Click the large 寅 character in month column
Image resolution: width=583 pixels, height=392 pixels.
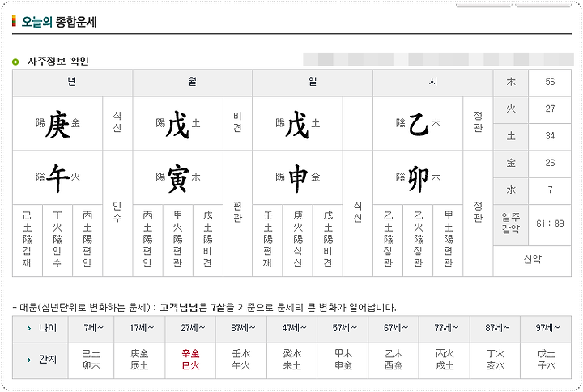(178, 177)
